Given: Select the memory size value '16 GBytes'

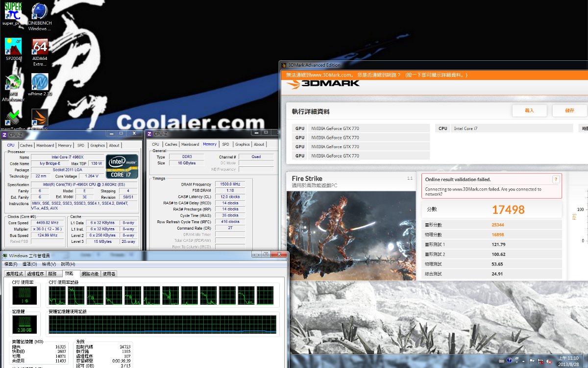Looking at the screenshot, I should [187, 163].
